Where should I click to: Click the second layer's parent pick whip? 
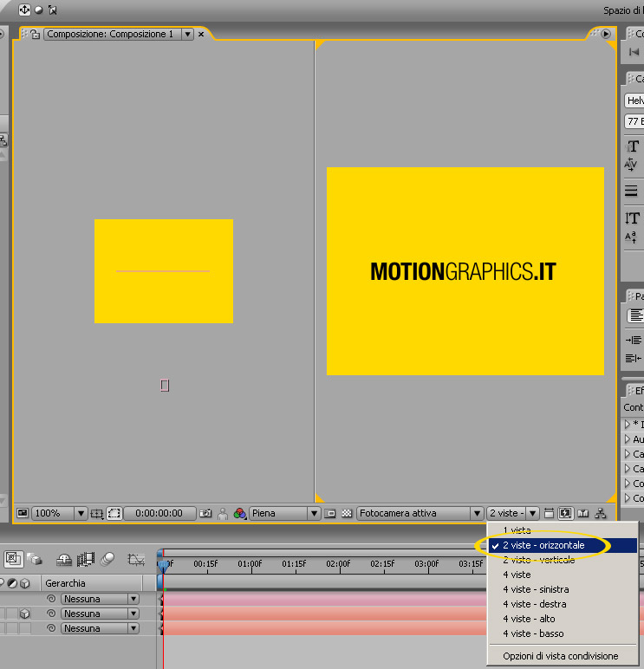click(x=51, y=614)
